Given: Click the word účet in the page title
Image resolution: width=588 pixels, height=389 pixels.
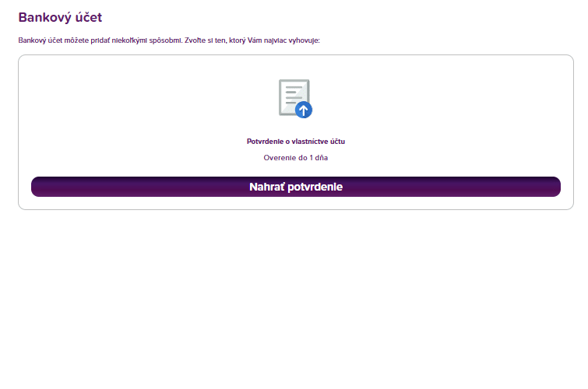Looking at the screenshot, I should pos(88,17).
